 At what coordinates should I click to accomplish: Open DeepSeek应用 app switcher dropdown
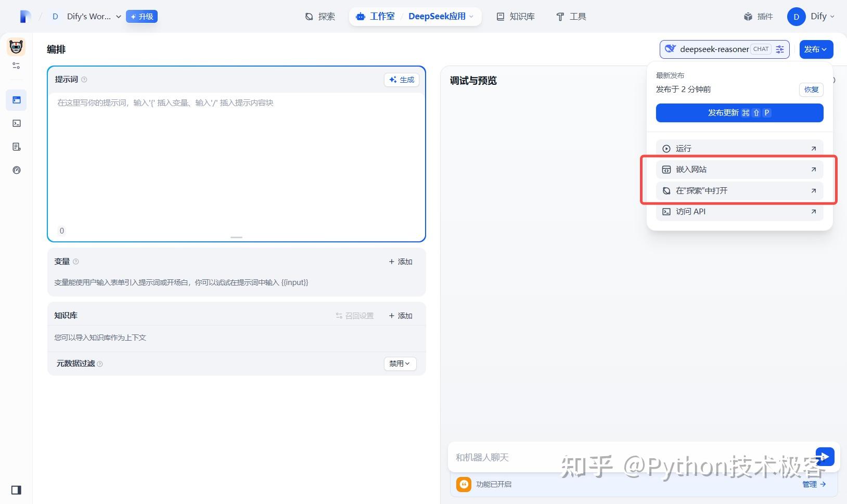tap(441, 17)
